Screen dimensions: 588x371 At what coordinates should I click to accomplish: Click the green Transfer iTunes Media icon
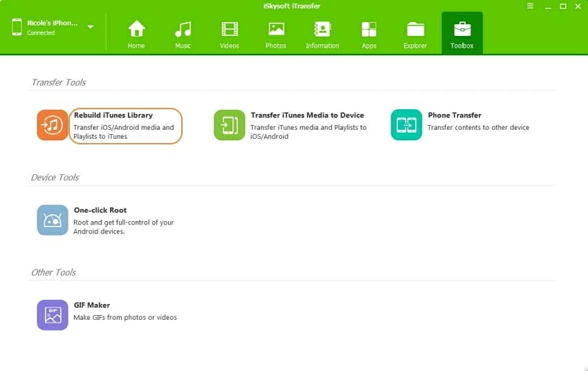[229, 125]
